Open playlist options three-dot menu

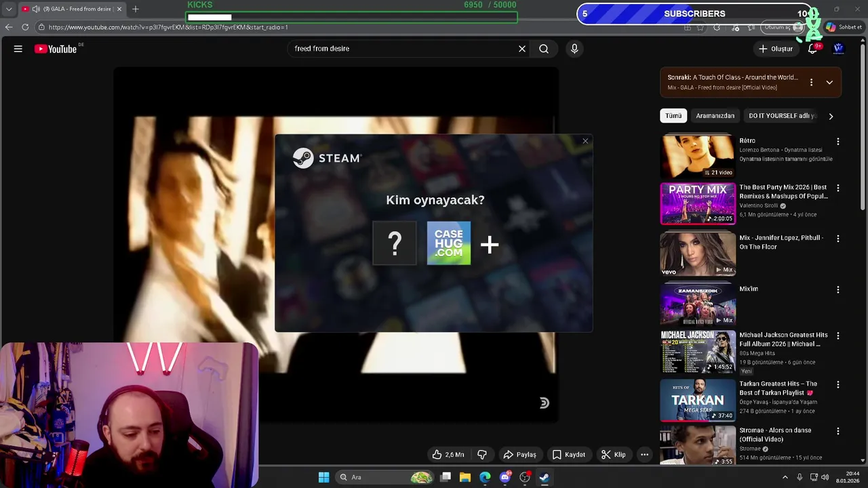[x=811, y=82]
